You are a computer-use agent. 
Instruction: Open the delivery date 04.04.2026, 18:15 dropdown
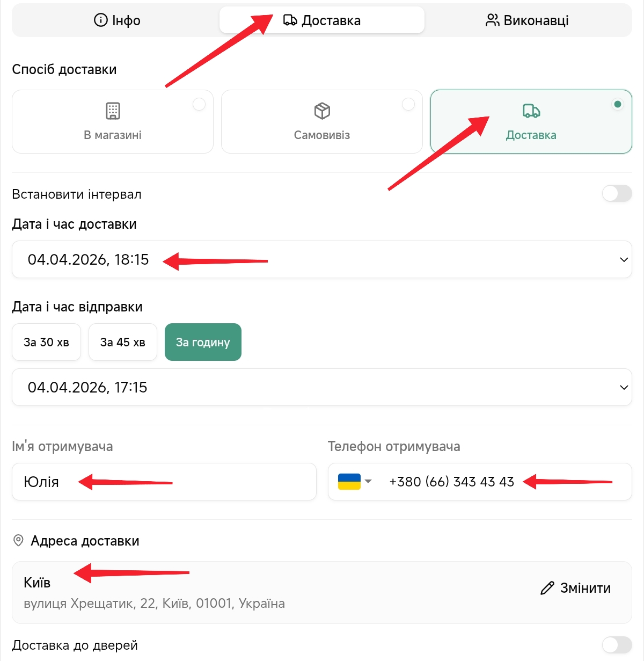624,260
